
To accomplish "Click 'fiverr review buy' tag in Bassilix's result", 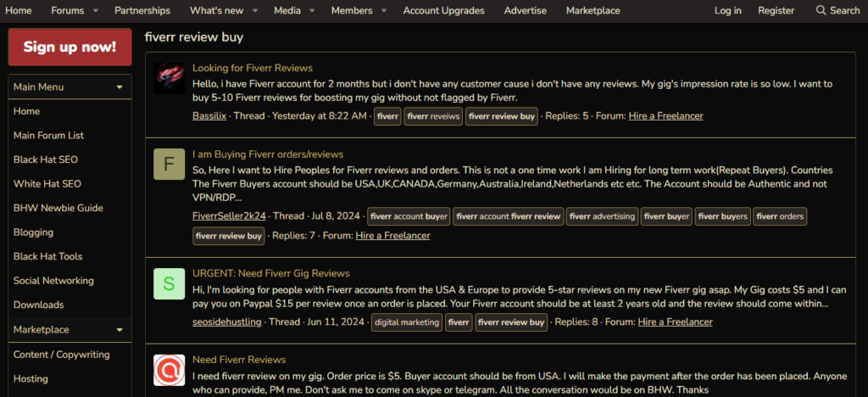I will point(502,117).
